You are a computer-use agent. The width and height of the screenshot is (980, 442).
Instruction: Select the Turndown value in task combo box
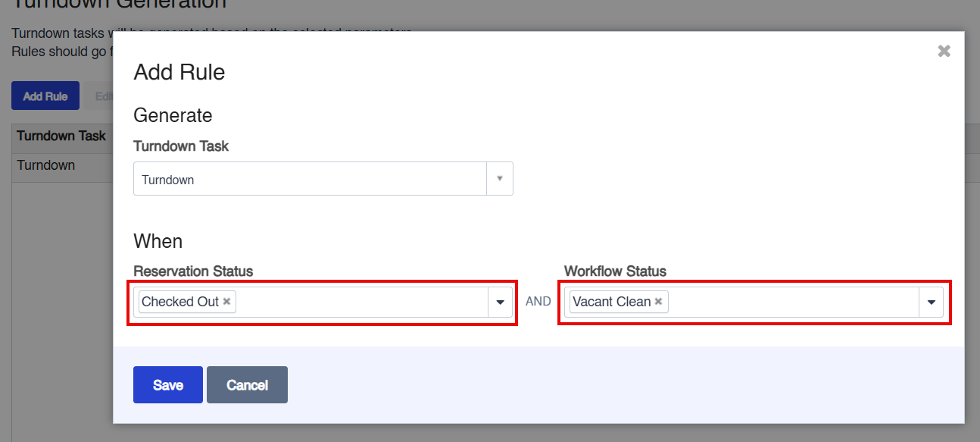(310, 179)
